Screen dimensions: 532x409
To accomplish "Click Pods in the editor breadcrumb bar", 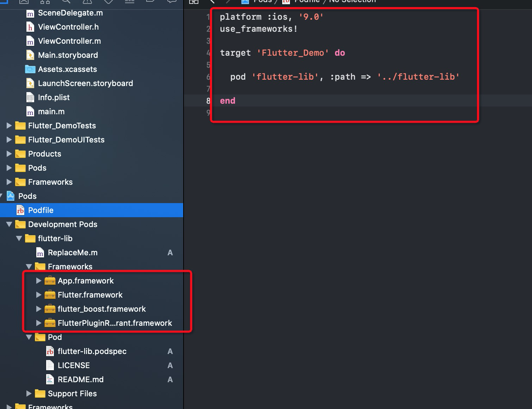I will pyautogui.click(x=262, y=2).
